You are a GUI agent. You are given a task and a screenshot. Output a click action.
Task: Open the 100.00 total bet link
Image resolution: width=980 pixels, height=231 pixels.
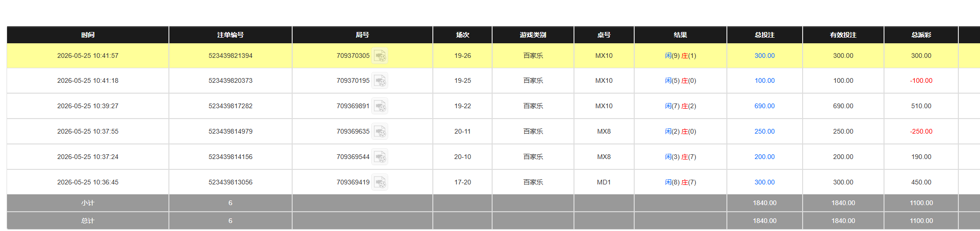coord(765,80)
